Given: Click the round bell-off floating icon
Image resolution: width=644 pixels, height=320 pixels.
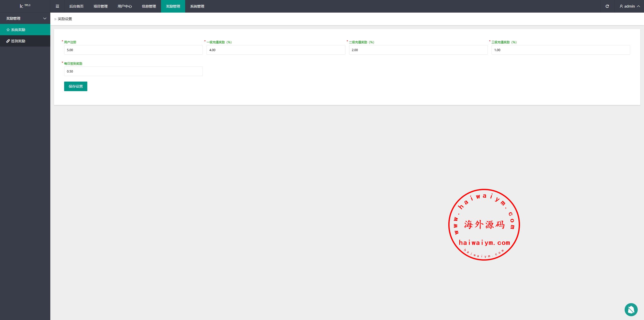Looking at the screenshot, I should (x=631, y=309).
